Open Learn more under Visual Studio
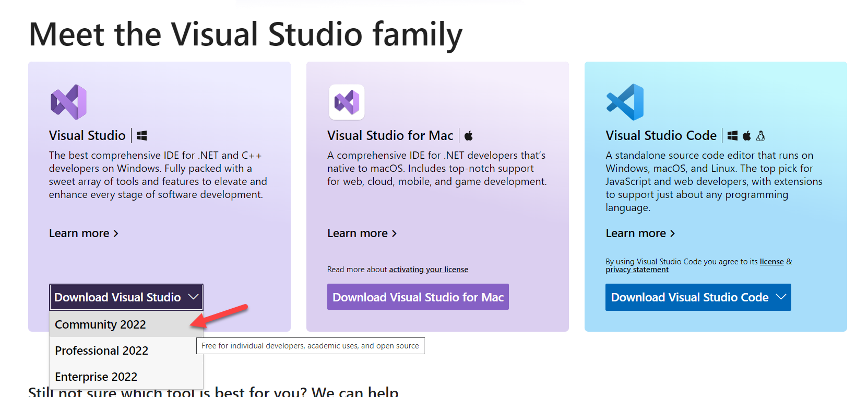Screen dimensions: 868x397 (84, 233)
